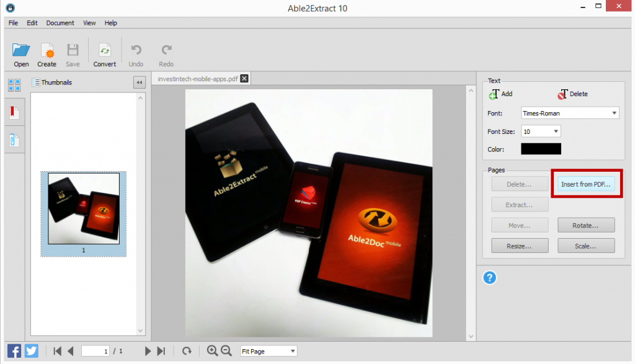This screenshot has height=364, width=635.
Task: Open the Font dropdown Times-Roman
Action: [570, 113]
